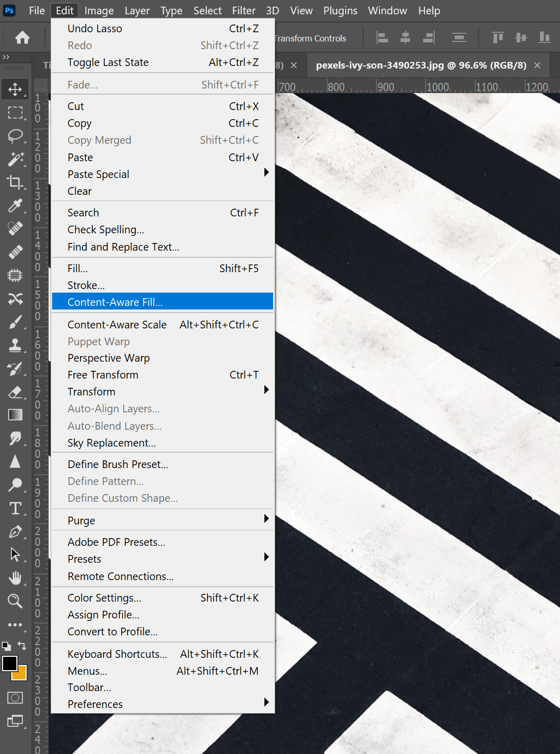Click the orange background color swatch
Viewport: 560px width, 754px height.
pyautogui.click(x=21, y=674)
